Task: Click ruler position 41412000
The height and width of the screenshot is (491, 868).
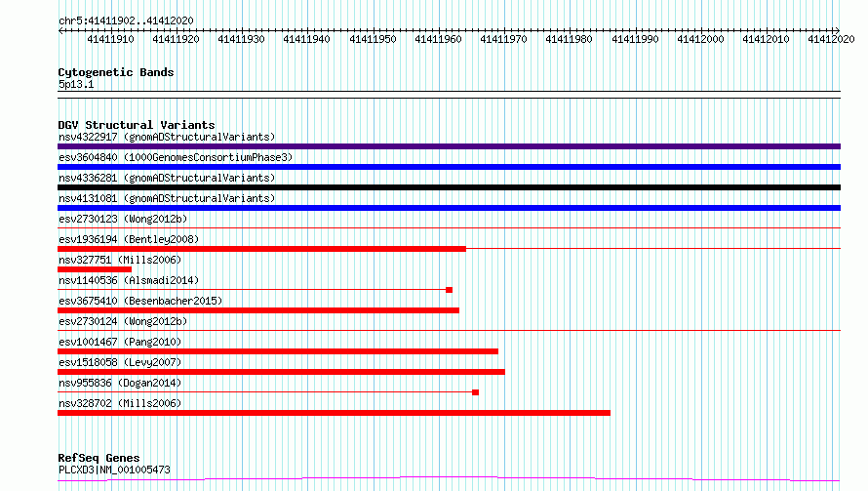Action: point(700,39)
